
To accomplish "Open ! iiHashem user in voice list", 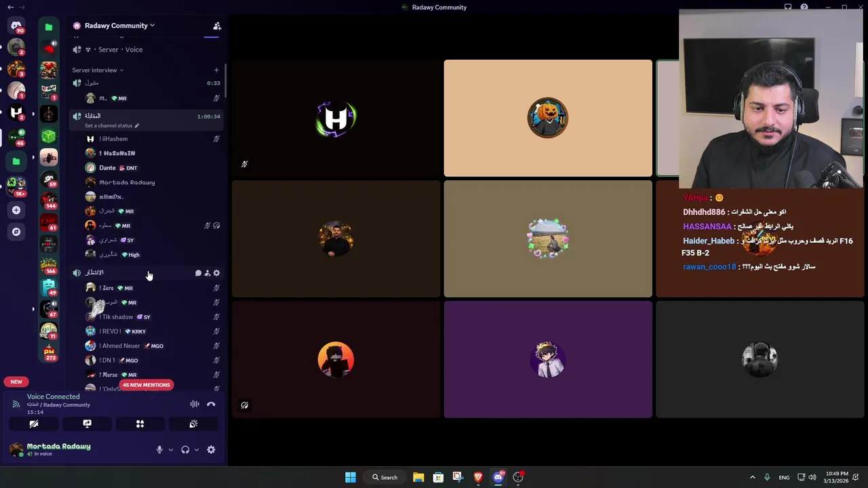I will tap(153, 139).
